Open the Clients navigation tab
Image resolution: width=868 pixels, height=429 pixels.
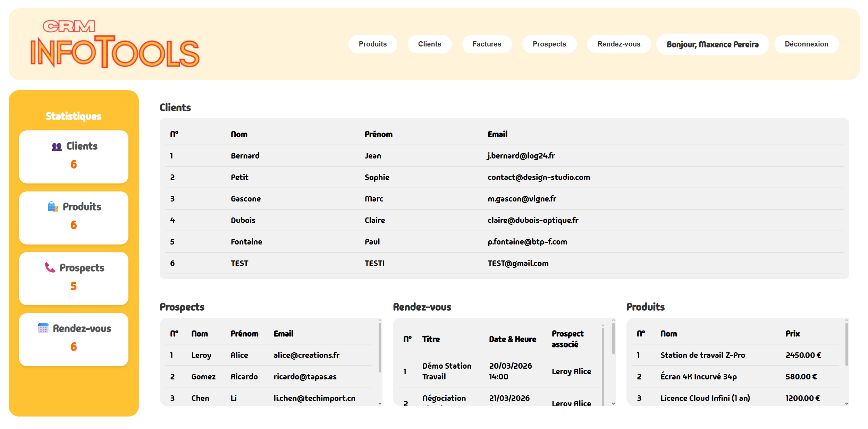coord(429,44)
